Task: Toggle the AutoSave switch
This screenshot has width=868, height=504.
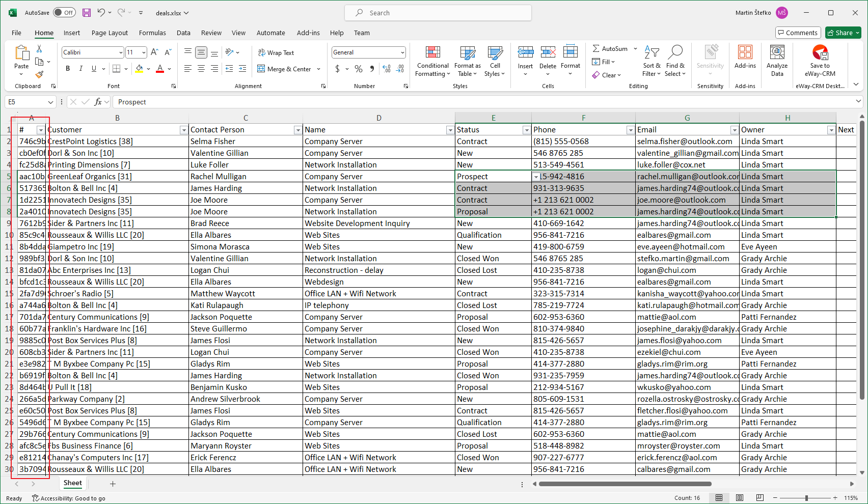Action: (x=64, y=13)
